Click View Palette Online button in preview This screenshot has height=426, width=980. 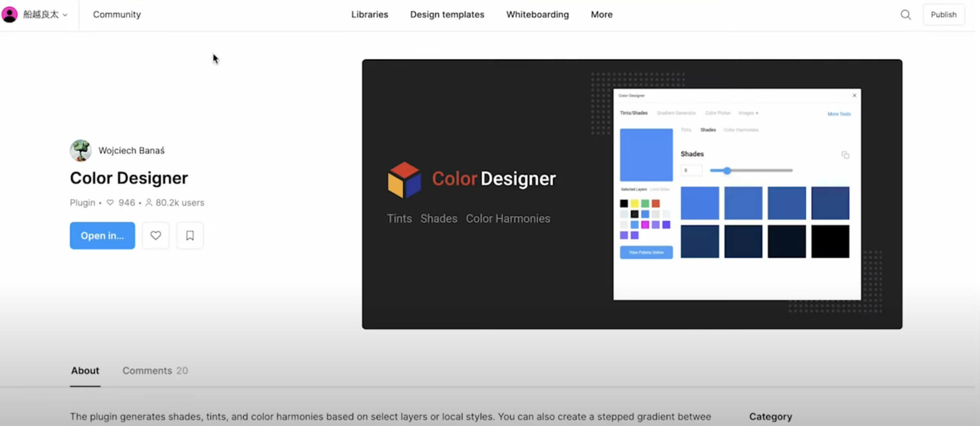coord(646,252)
